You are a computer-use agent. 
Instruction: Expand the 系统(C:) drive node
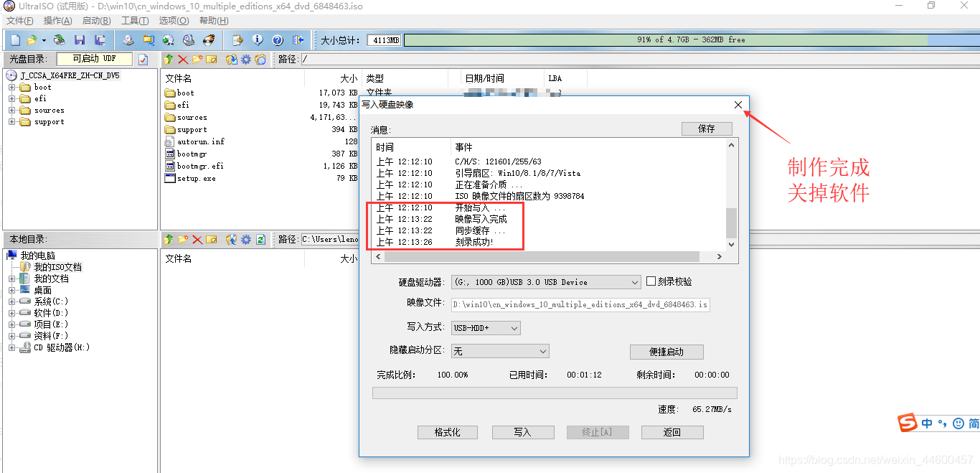[12, 301]
